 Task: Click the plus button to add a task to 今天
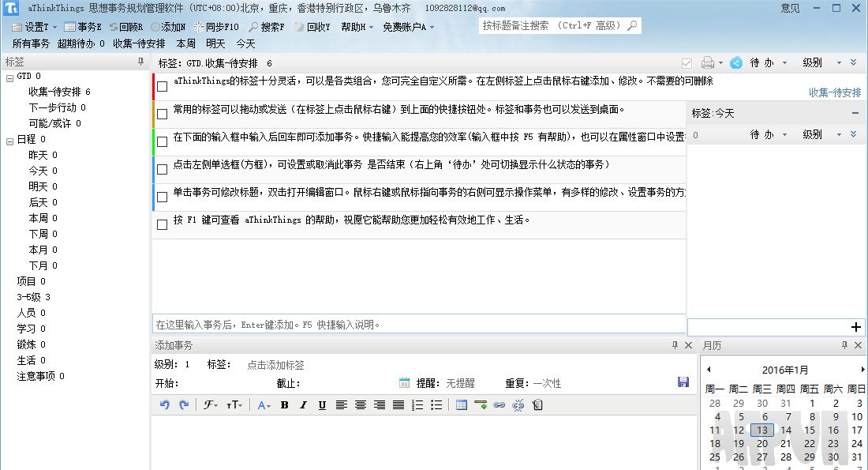(x=856, y=327)
